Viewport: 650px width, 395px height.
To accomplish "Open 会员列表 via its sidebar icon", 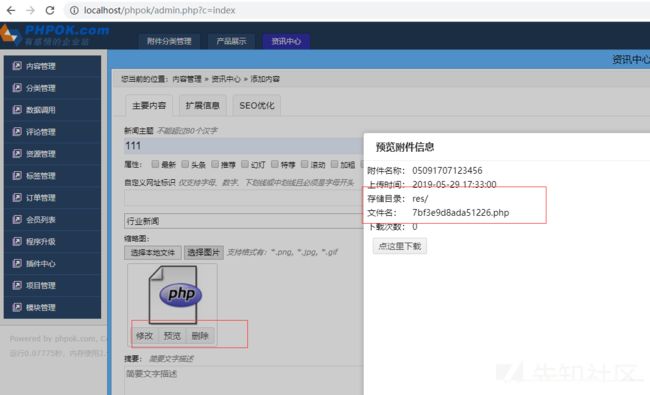I will (17, 219).
